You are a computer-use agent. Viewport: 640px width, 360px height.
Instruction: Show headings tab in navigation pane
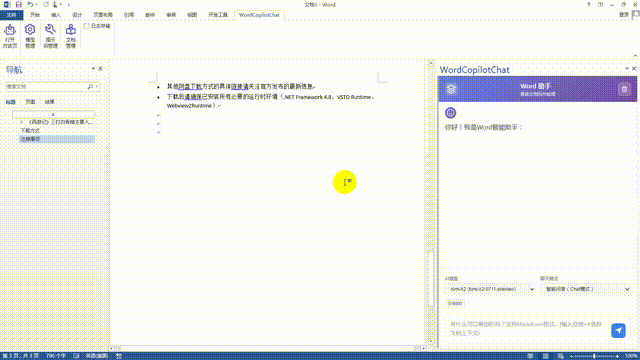click(11, 102)
